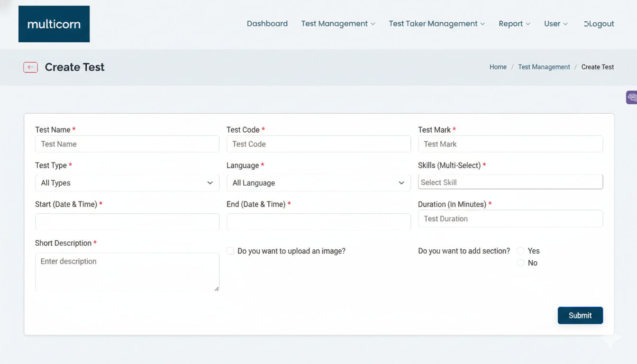Open the purple chat widget icon

[x=631, y=98]
